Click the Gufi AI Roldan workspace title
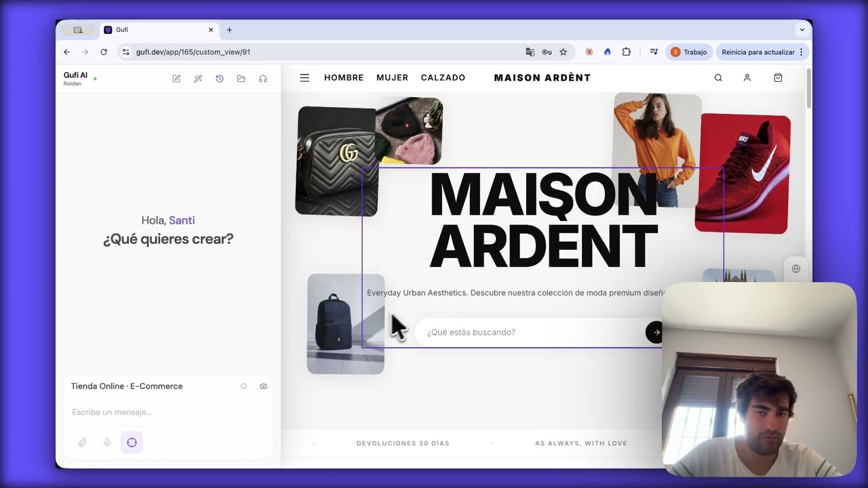 tap(75, 79)
